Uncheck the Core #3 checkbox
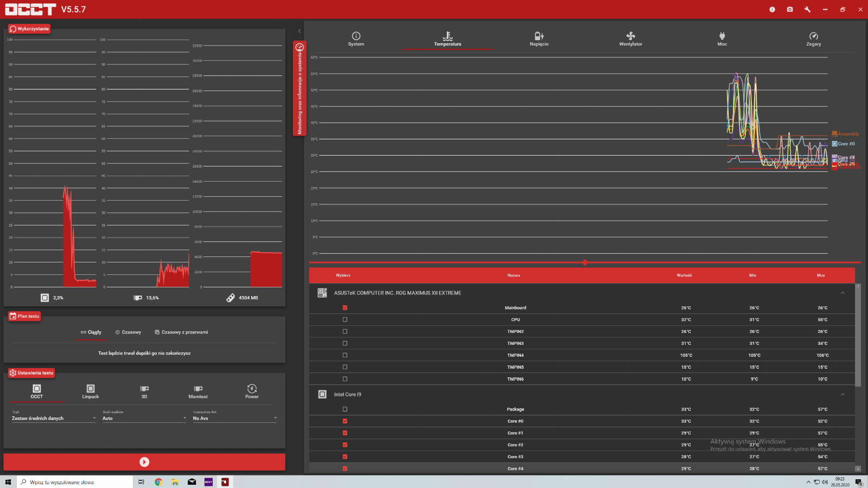This screenshot has height=488, width=868. [345, 457]
